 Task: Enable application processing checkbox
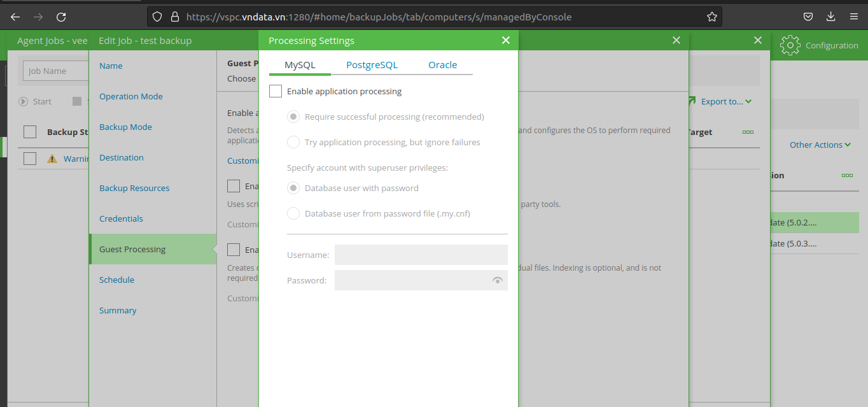(276, 91)
